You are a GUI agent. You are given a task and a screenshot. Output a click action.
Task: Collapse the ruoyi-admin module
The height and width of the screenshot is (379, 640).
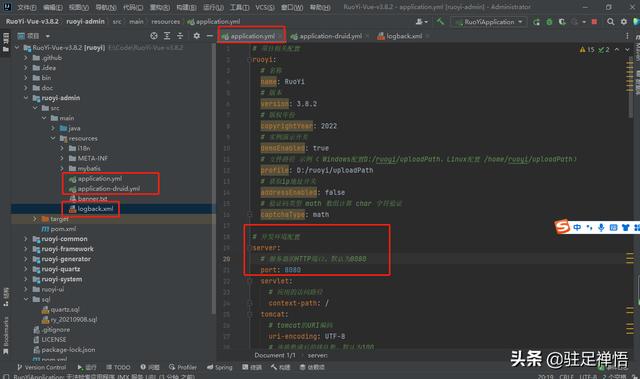click(26, 98)
